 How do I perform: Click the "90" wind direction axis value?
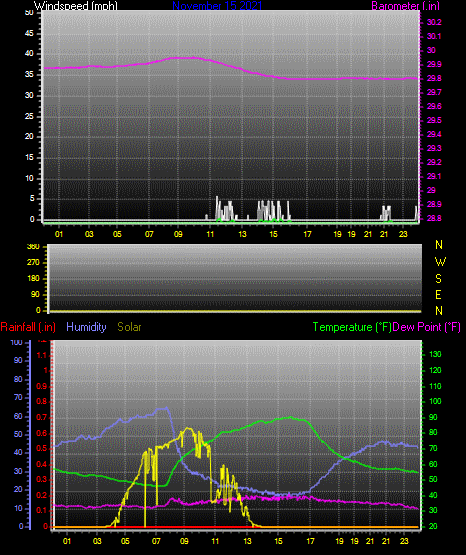click(35, 294)
